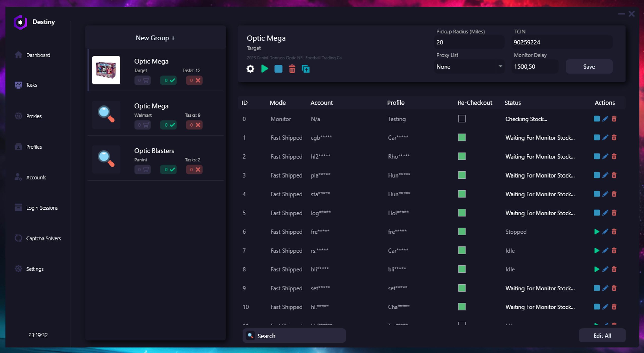Stop task 0 Monitor
This screenshot has width=644, height=353.
point(597,119)
